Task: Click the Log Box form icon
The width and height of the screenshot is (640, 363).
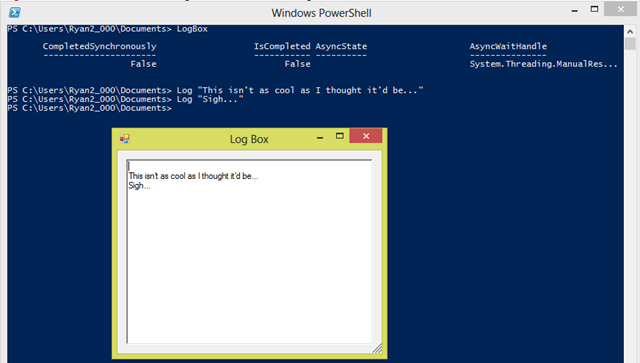Action: pyautogui.click(x=124, y=139)
